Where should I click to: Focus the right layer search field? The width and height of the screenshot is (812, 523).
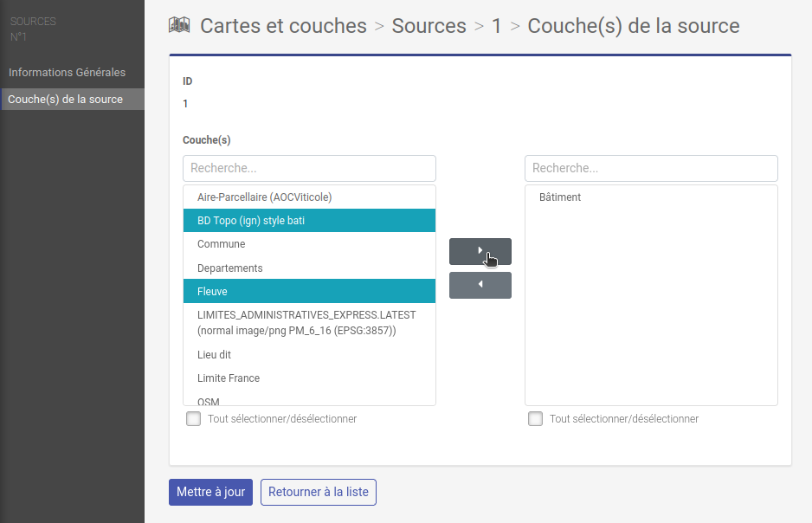(651, 168)
